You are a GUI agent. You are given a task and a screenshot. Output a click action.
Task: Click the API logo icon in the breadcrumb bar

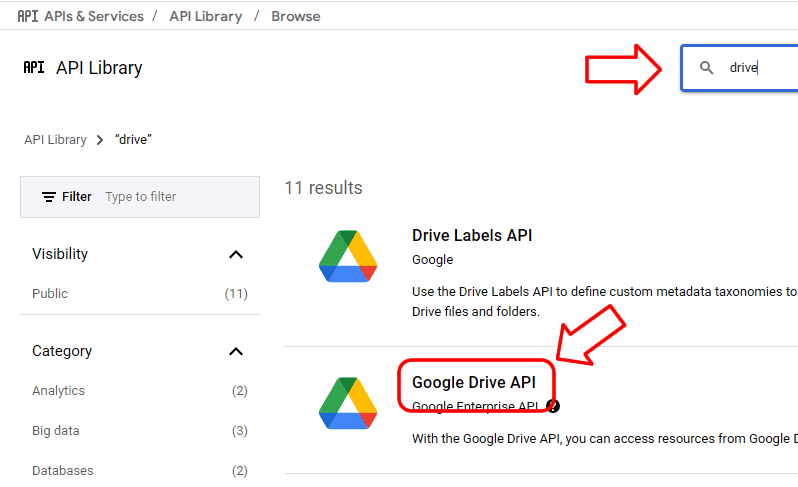[x=27, y=16]
